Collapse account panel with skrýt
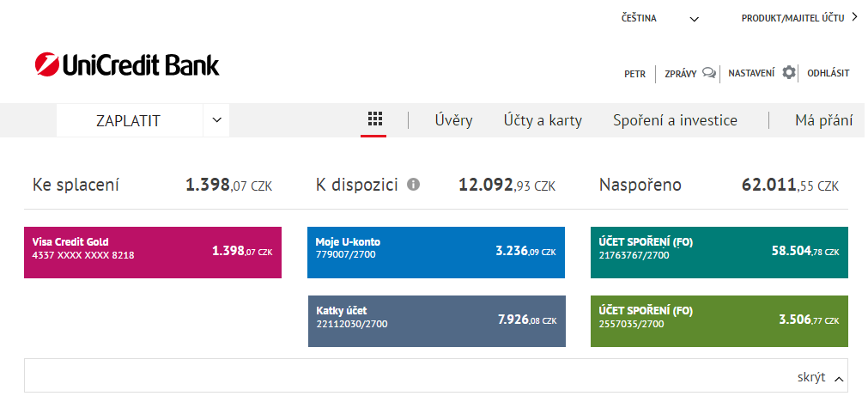 pos(822,378)
